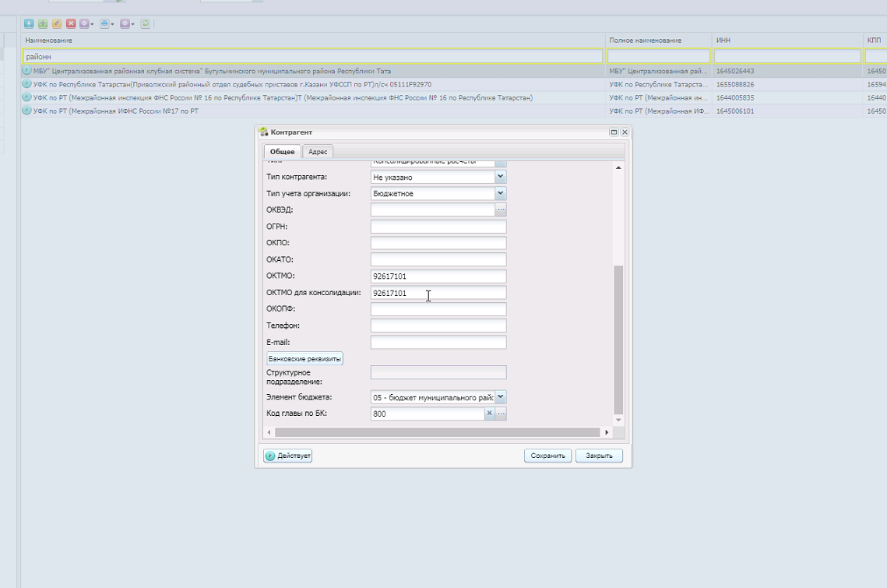887x588 pixels.
Task: Click the Наименование column header
Action: [313, 40]
